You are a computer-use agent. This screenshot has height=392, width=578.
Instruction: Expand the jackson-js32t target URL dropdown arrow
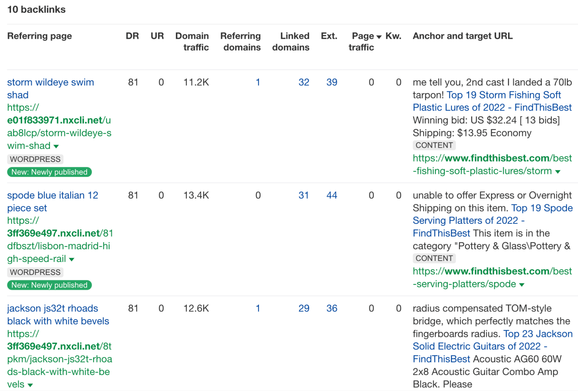pyautogui.click(x=30, y=384)
